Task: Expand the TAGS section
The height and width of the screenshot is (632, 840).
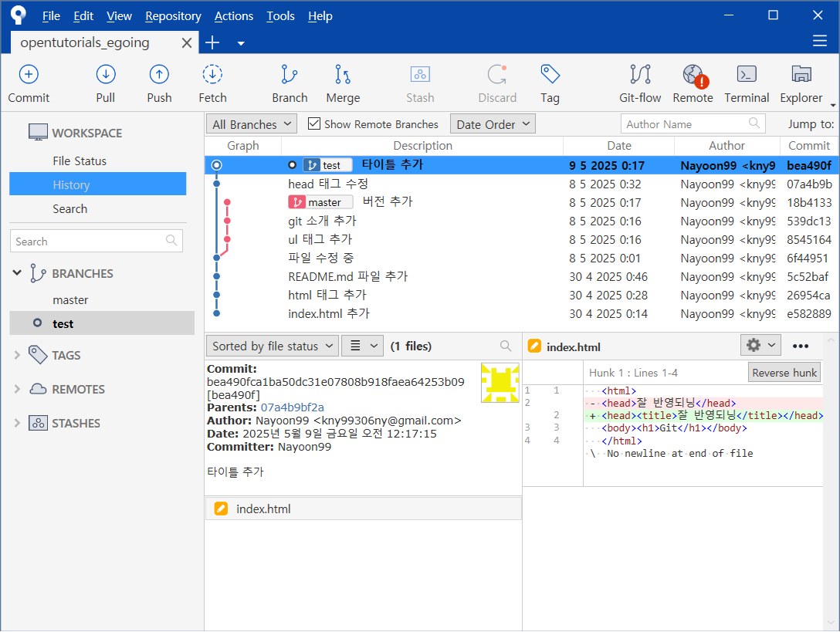Action: pyautogui.click(x=17, y=355)
